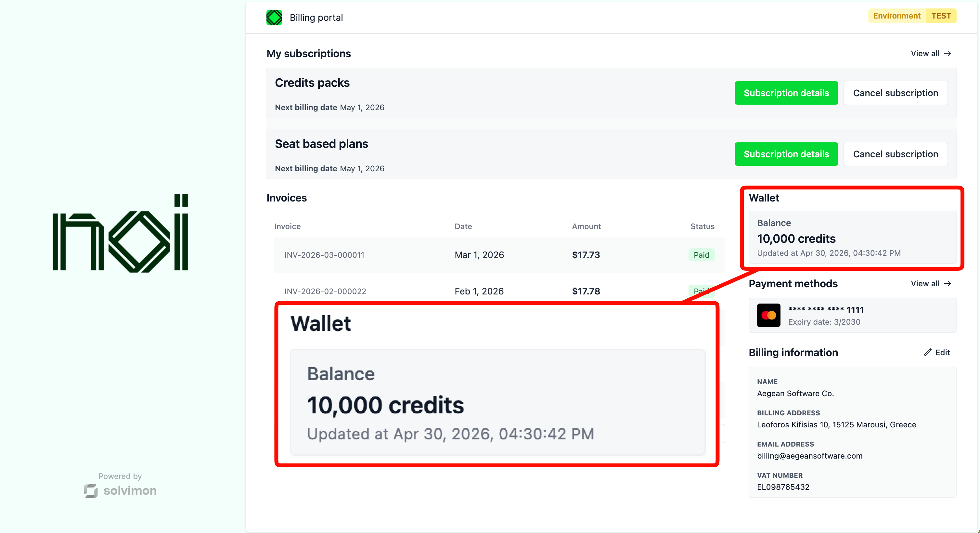
Task: View all subscriptions
Action: pyautogui.click(x=931, y=53)
